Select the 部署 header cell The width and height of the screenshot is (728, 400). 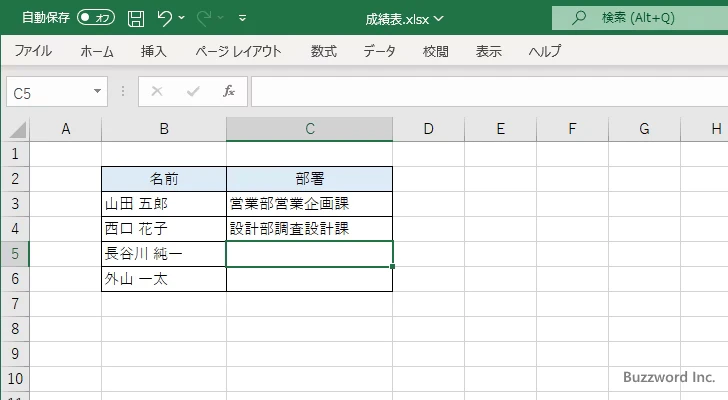[x=310, y=179]
